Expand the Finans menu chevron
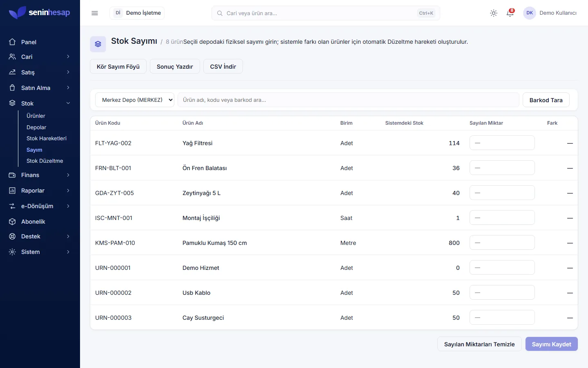 point(68,175)
